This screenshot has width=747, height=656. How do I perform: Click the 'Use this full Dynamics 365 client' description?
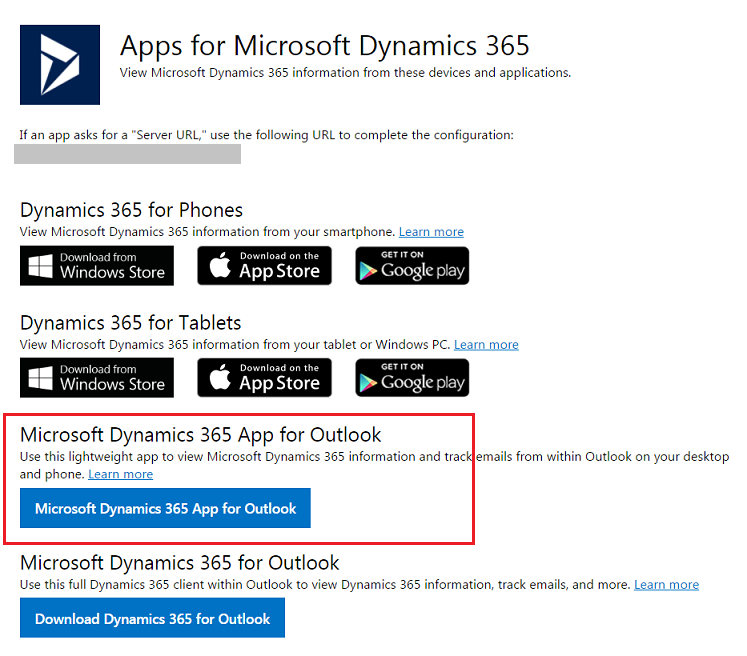pyautogui.click(x=325, y=585)
